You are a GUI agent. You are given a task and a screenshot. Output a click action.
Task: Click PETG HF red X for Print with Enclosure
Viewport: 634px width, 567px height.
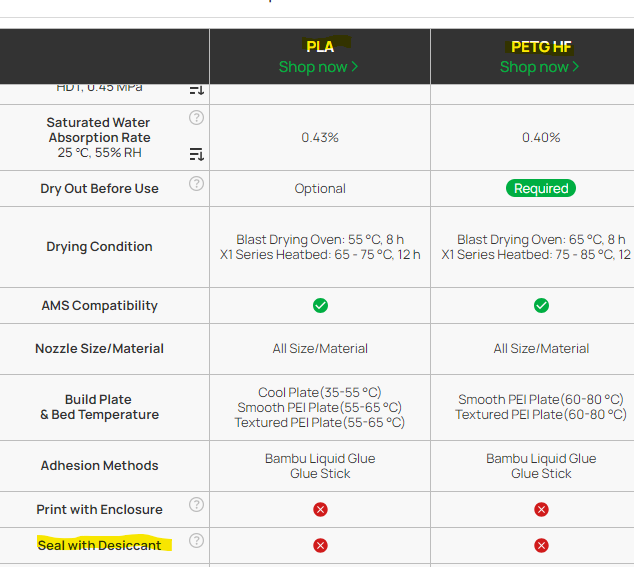click(541, 509)
